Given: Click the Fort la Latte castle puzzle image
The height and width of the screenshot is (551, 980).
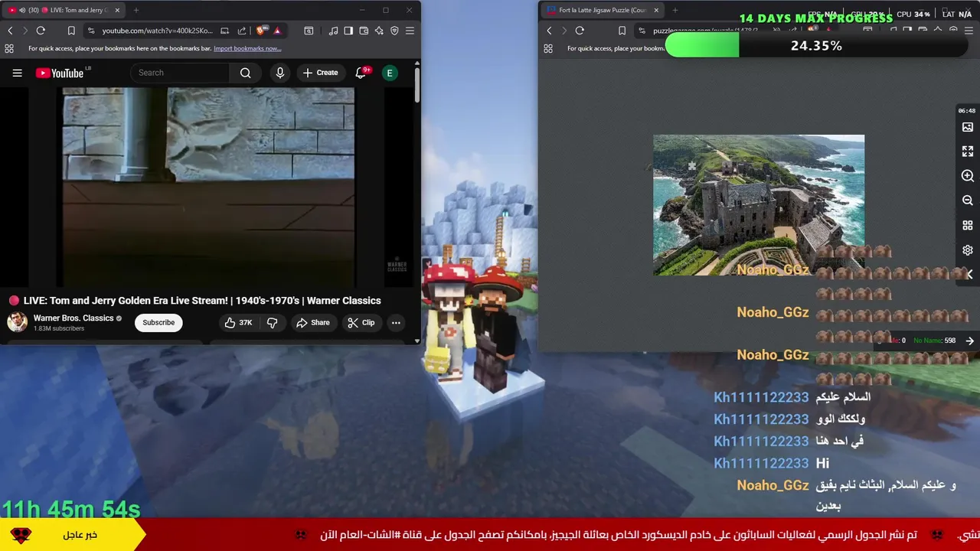Looking at the screenshot, I should [759, 205].
